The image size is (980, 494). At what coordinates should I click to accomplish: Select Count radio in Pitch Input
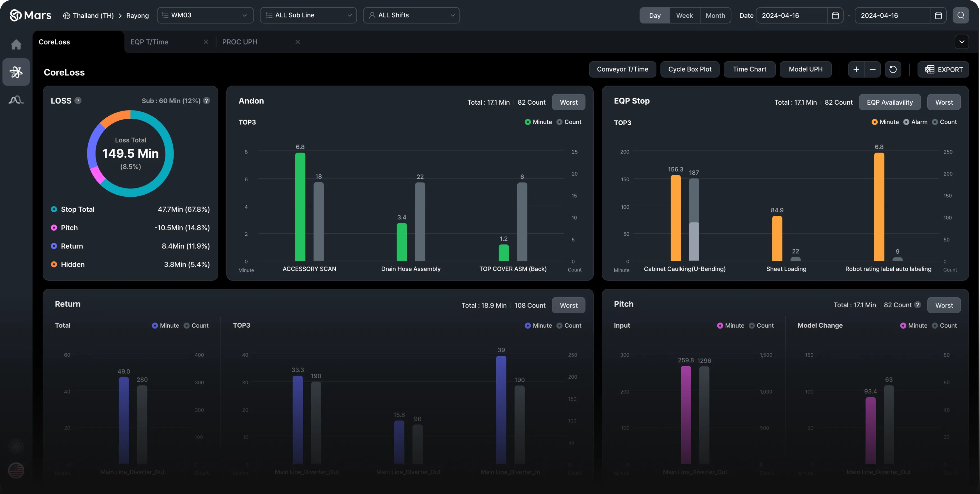tap(751, 325)
